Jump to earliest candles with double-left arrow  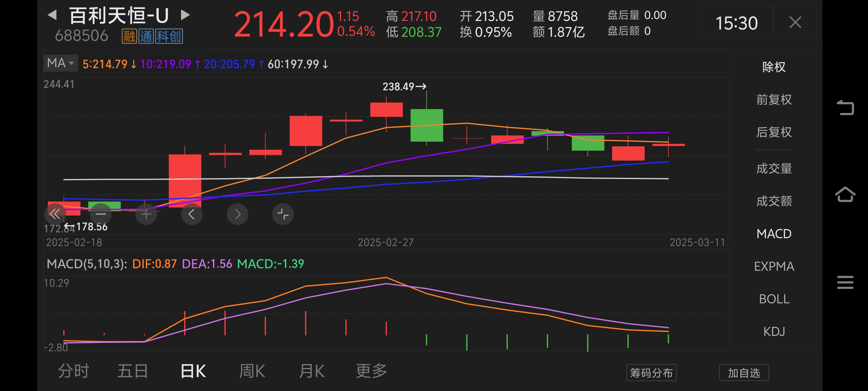55,214
